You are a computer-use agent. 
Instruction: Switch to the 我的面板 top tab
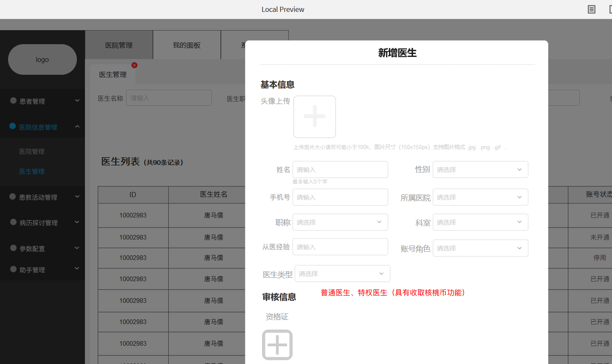click(x=187, y=45)
